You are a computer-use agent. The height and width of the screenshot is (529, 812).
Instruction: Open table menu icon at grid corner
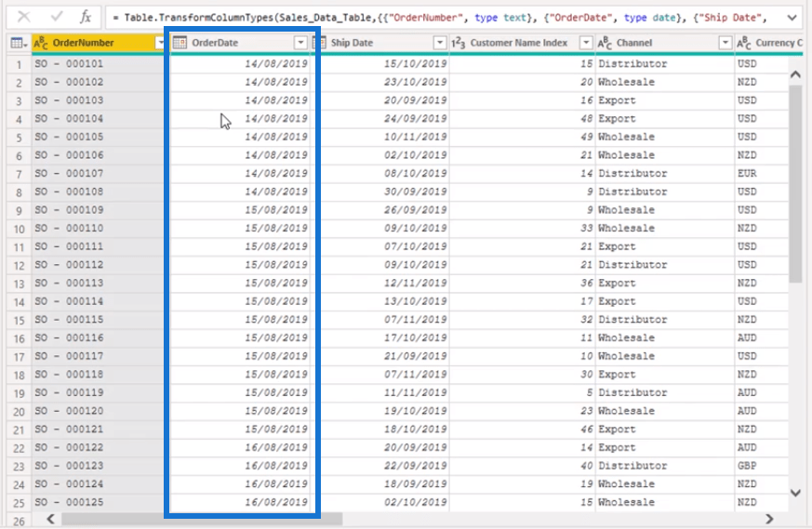click(19, 43)
